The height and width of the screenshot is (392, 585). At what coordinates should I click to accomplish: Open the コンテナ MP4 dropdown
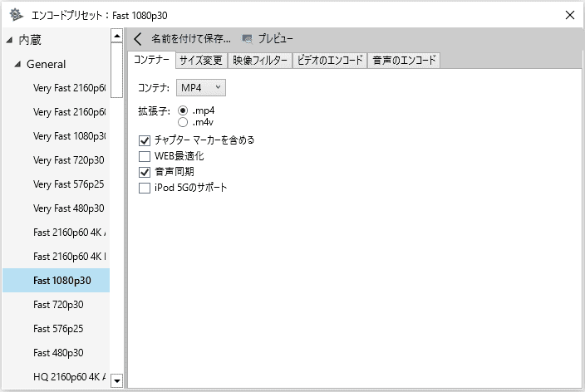click(201, 87)
